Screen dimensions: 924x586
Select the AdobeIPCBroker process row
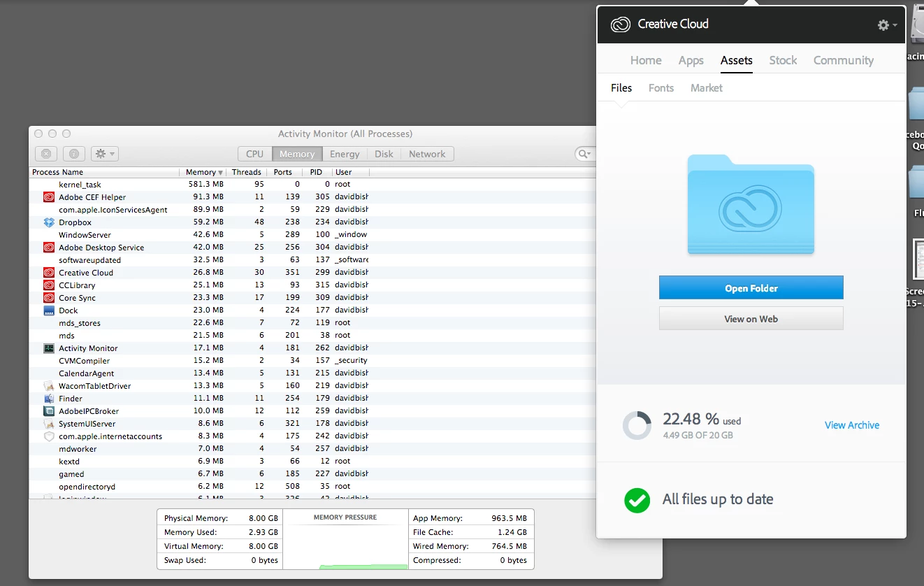[x=312, y=411]
